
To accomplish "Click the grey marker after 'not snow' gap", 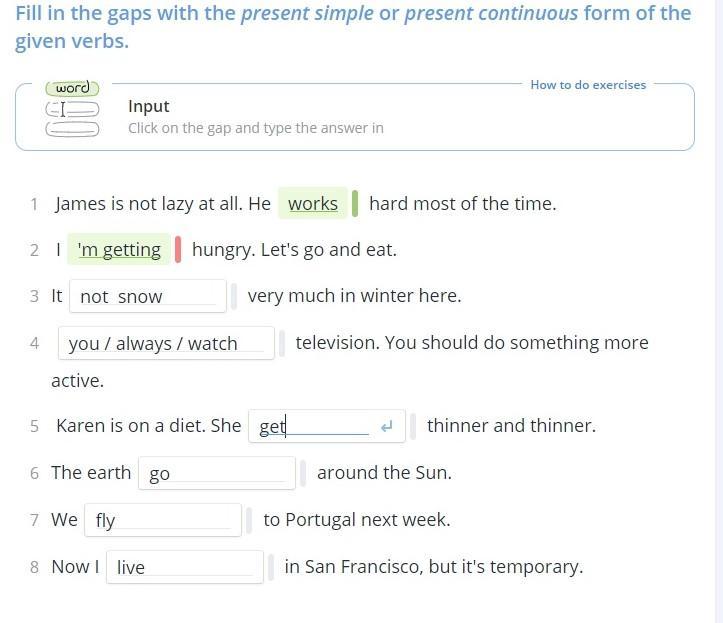I will click(x=234, y=296).
